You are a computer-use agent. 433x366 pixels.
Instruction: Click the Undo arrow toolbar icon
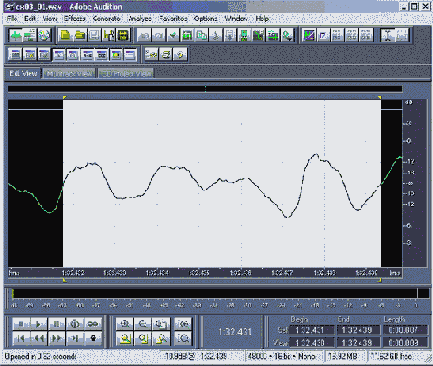(144, 35)
